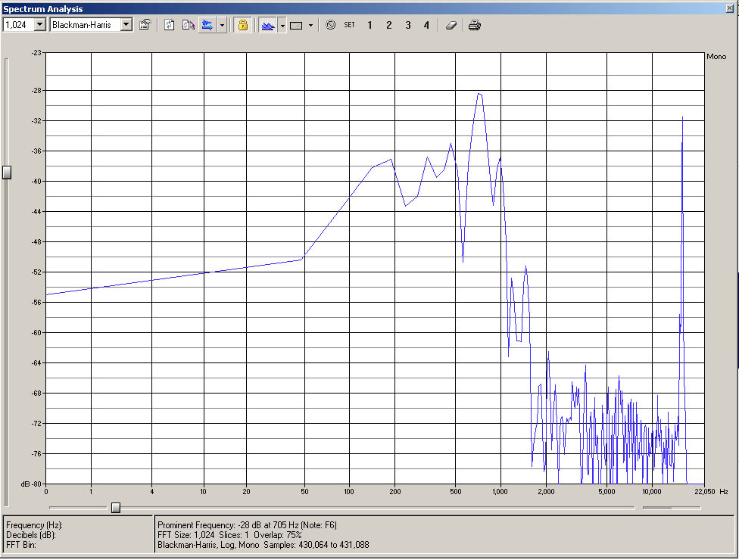Toggle the yellow padlock lock button
The width and height of the screenshot is (739, 560).
[242, 25]
